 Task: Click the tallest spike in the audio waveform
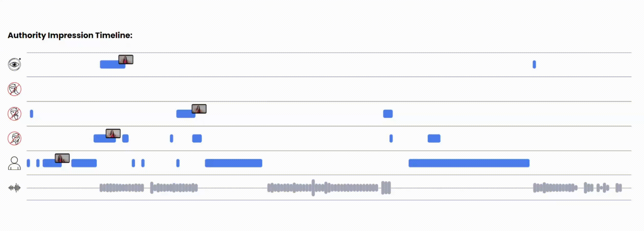313,188
